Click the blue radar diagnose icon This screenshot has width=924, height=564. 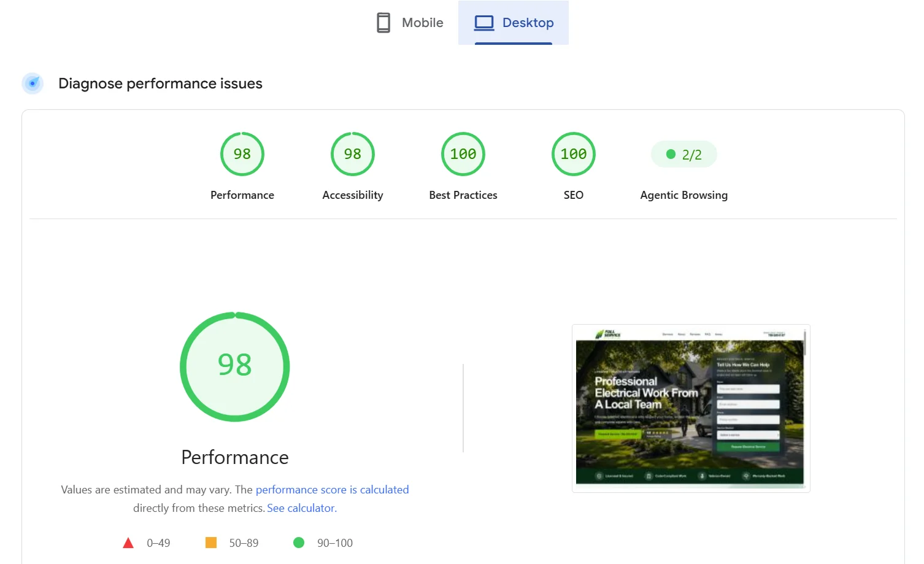(x=33, y=83)
